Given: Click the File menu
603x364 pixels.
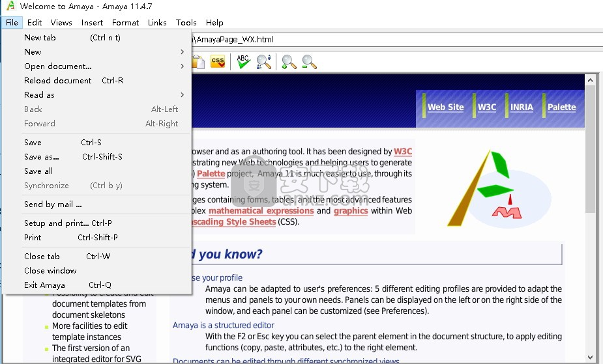Looking at the screenshot, I should click(x=12, y=23).
